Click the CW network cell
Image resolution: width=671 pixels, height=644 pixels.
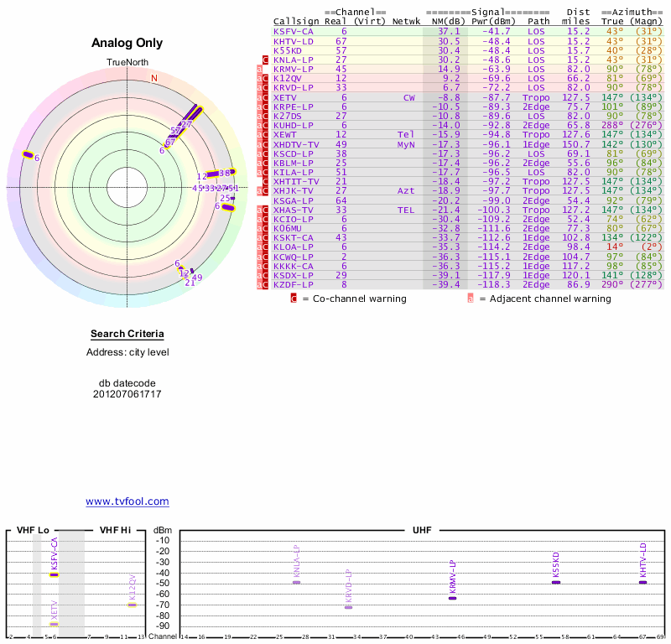[409, 97]
